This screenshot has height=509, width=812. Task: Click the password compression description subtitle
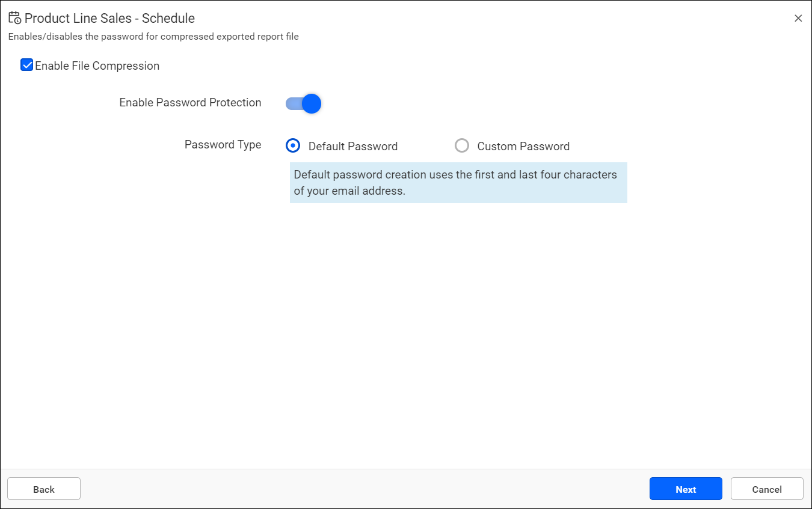coord(153,37)
